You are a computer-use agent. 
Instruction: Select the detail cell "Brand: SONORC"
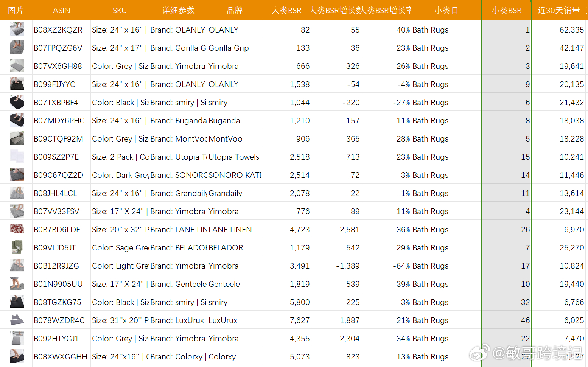178,175
